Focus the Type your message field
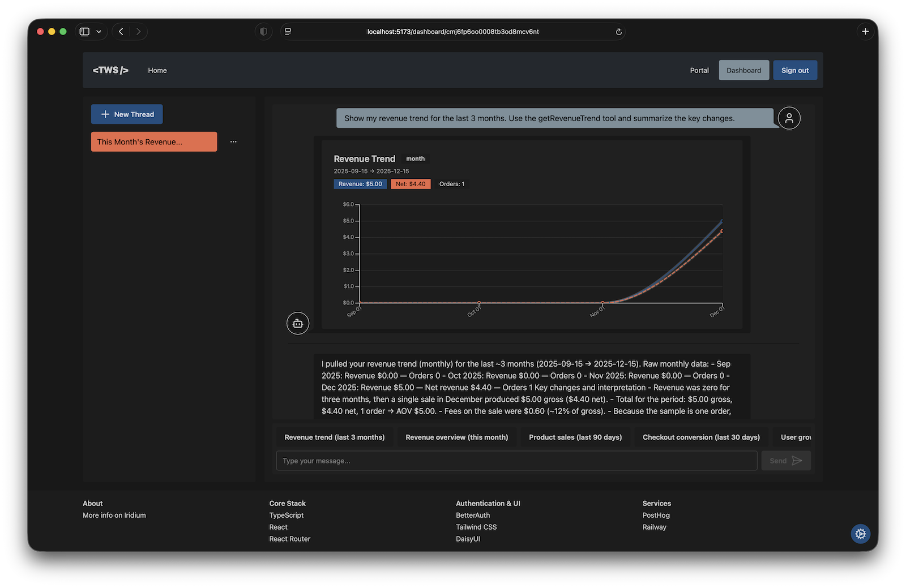Screen dimensions: 906x588 pos(516,461)
